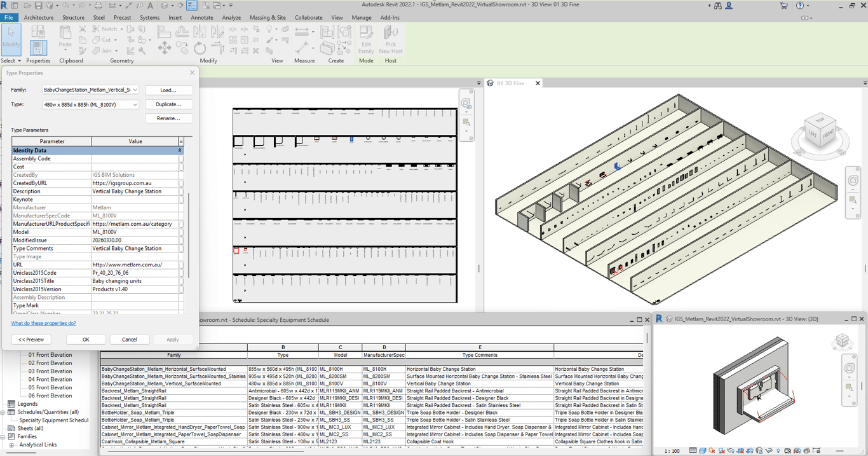The width and height of the screenshot is (868, 456).
Task: Click the Duplicate... button
Action: 168,104
